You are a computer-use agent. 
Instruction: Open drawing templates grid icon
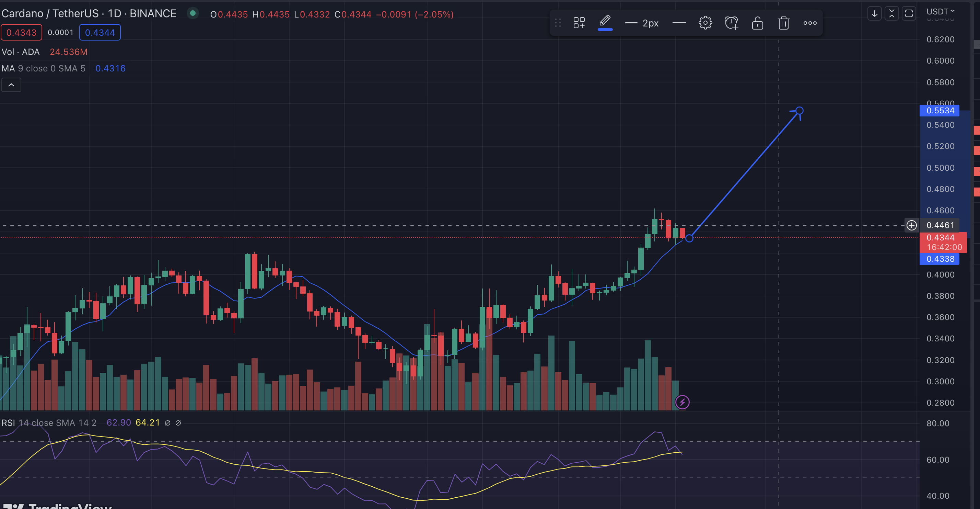click(579, 23)
